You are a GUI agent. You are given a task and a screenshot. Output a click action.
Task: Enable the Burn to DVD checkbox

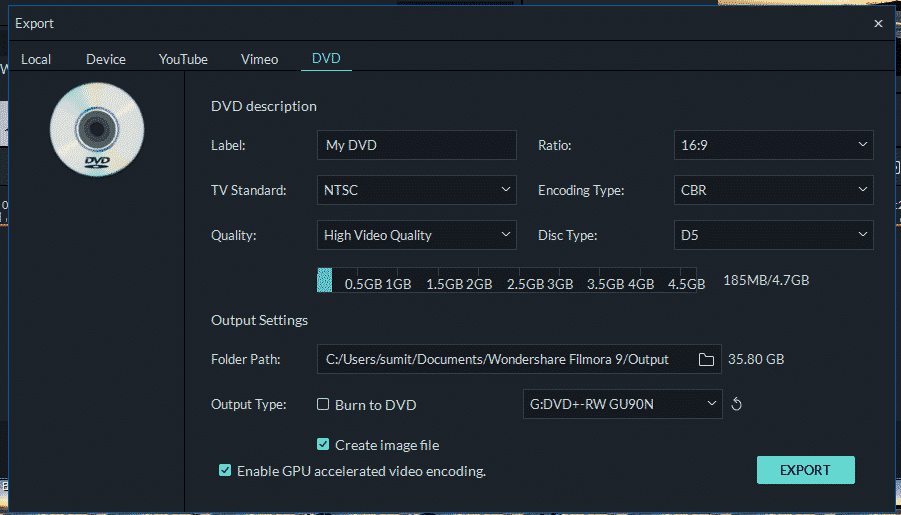[x=323, y=405]
